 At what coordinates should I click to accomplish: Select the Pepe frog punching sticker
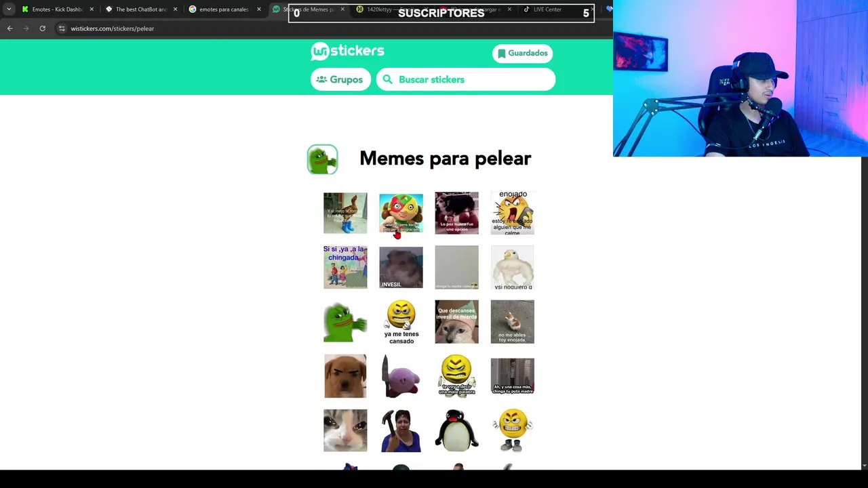(345, 321)
